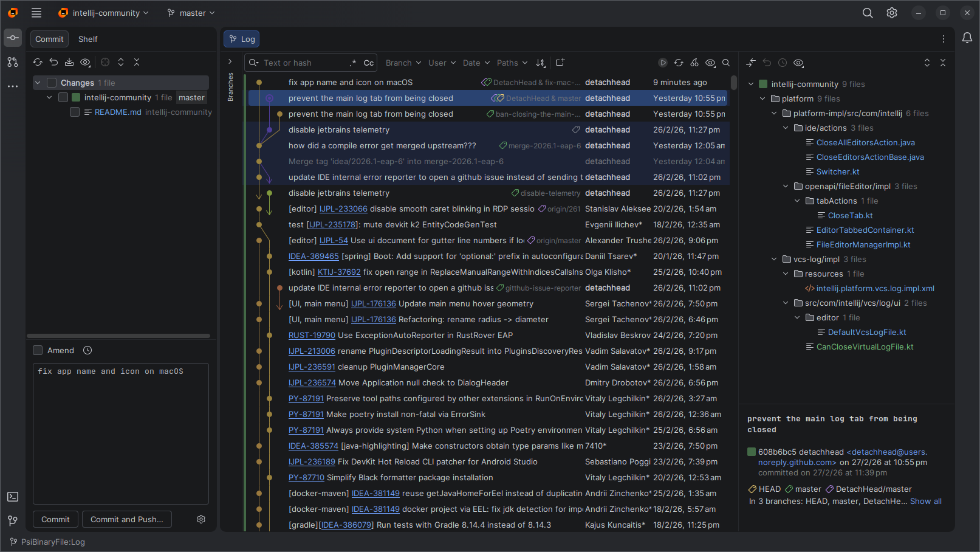Screen dimensions: 980x552
Task: Open the Notifications bell
Action: (x=967, y=38)
